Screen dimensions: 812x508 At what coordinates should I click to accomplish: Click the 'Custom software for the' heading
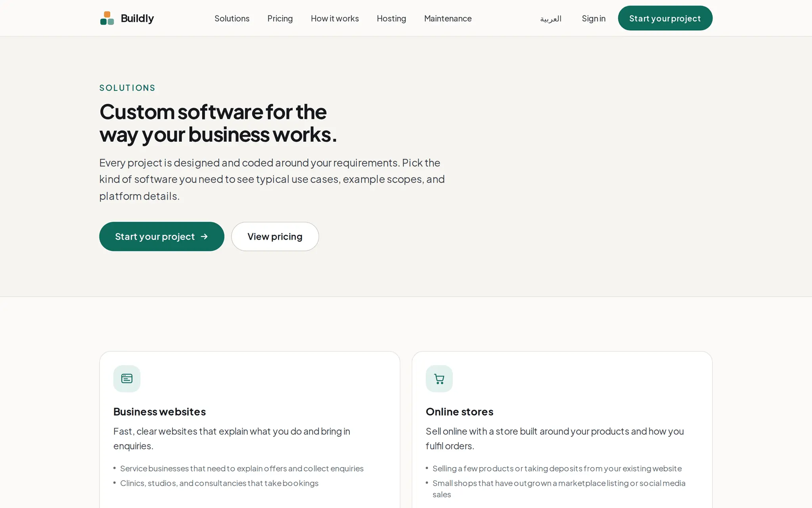[x=213, y=112]
